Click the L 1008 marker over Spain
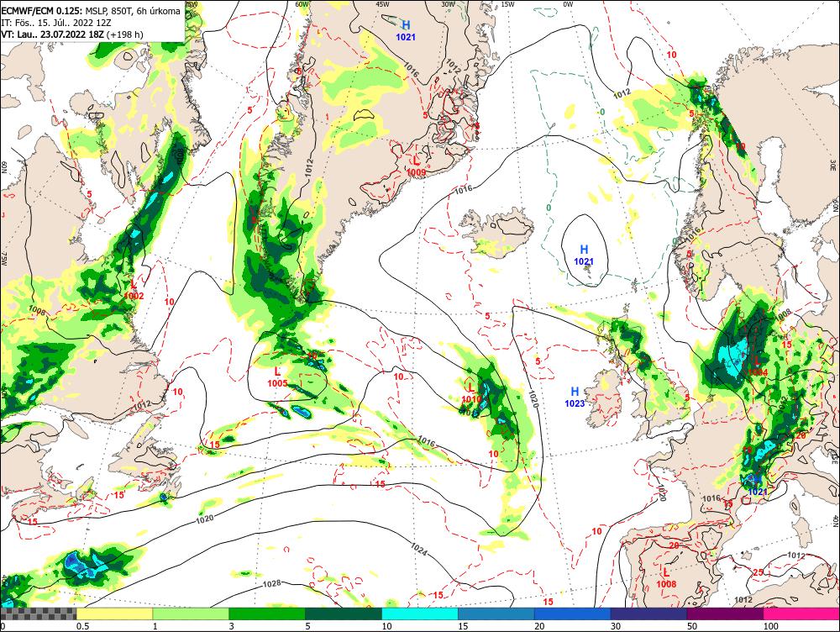 [666, 578]
